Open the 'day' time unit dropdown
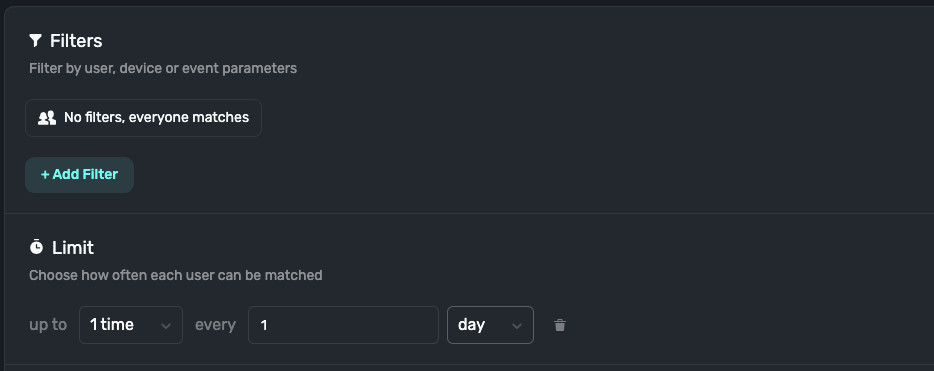The height and width of the screenshot is (371, 934). [x=490, y=325]
